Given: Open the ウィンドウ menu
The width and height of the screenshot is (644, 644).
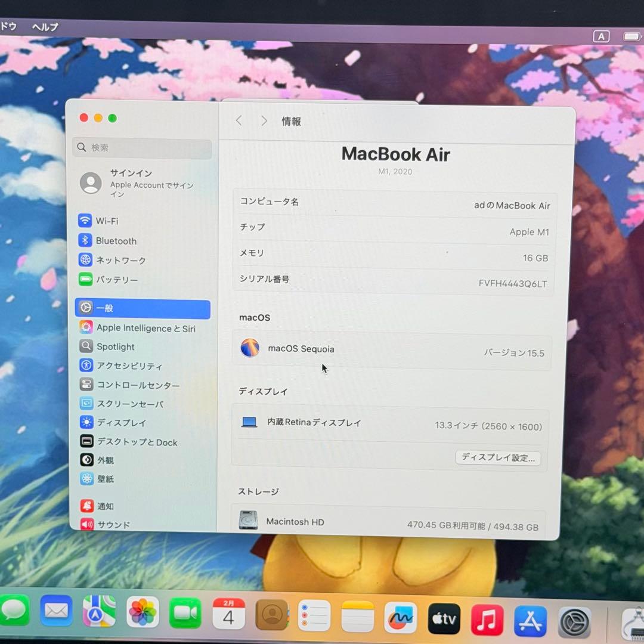Looking at the screenshot, I should tap(8, 26).
